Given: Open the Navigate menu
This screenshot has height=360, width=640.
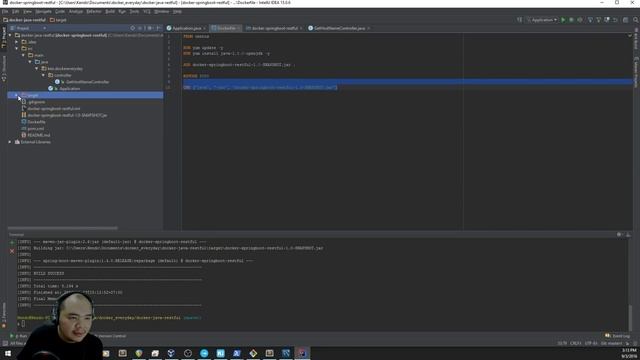Looking at the screenshot, I should (43, 11).
